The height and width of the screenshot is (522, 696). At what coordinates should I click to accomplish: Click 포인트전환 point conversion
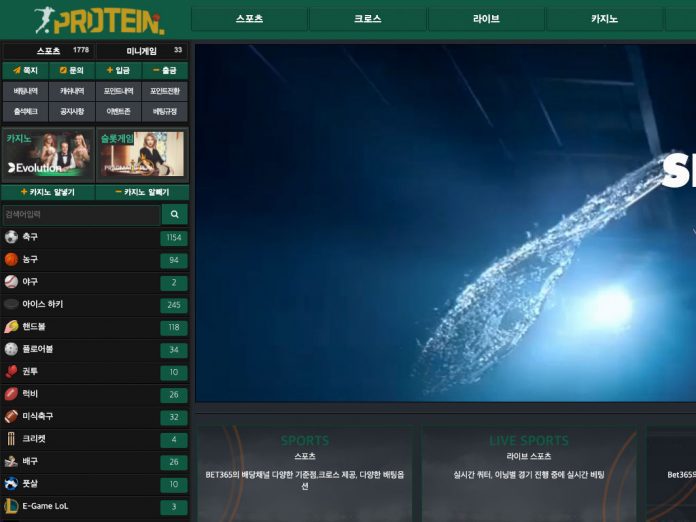click(165, 91)
